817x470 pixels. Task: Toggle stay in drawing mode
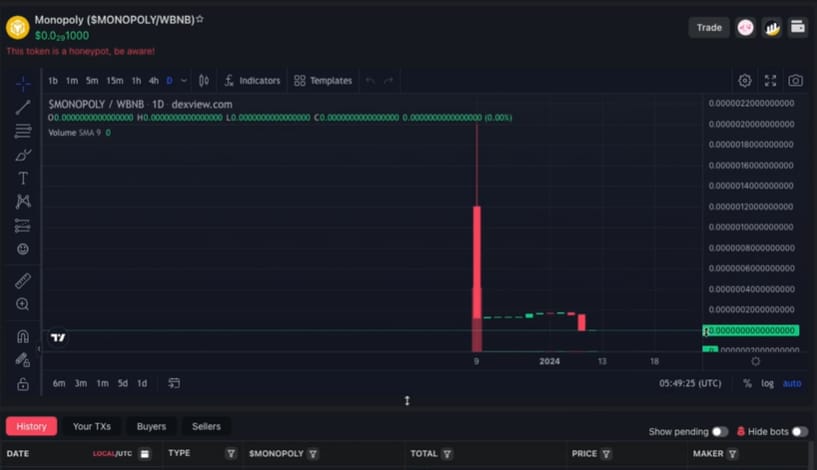click(23, 360)
